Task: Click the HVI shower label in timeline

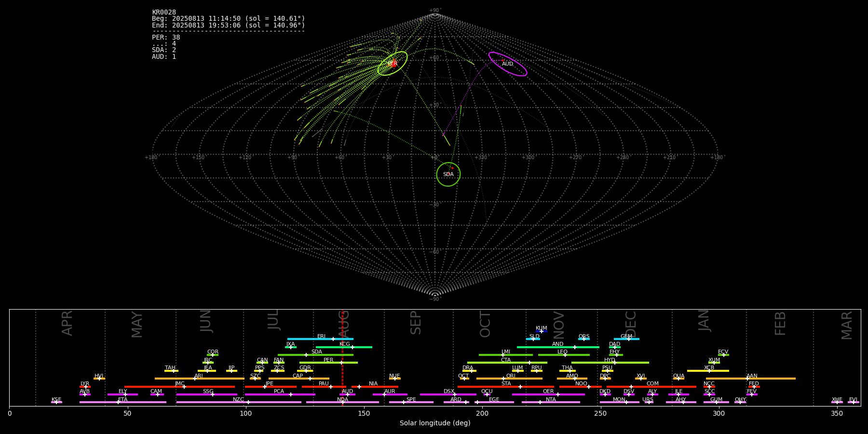Action: coord(99,376)
